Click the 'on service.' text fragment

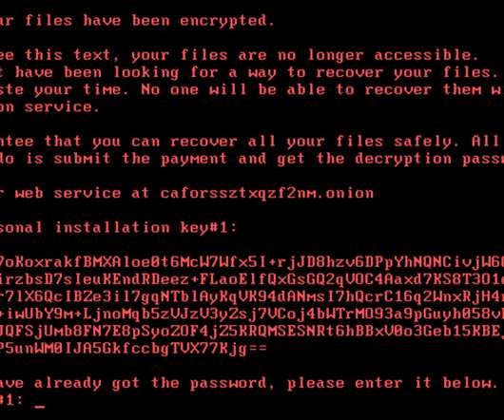(49, 107)
